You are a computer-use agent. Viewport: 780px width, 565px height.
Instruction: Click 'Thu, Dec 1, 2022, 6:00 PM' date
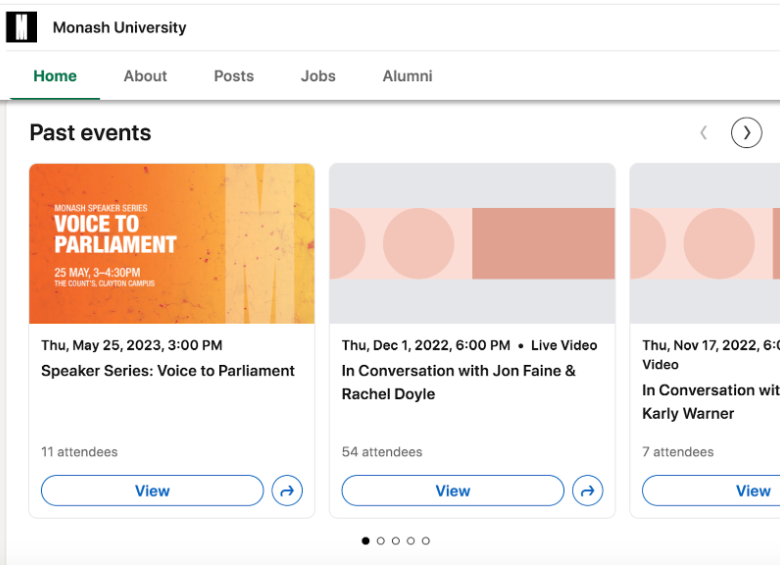(x=426, y=345)
